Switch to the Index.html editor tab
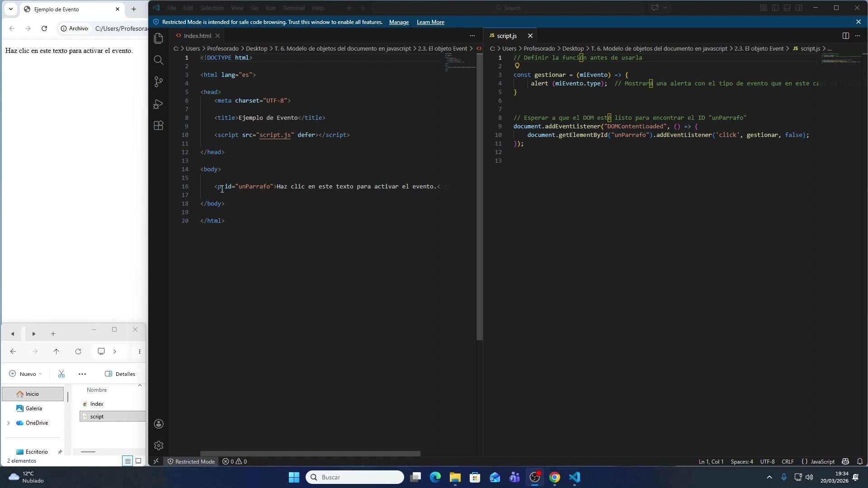868x488 pixels. [197, 36]
